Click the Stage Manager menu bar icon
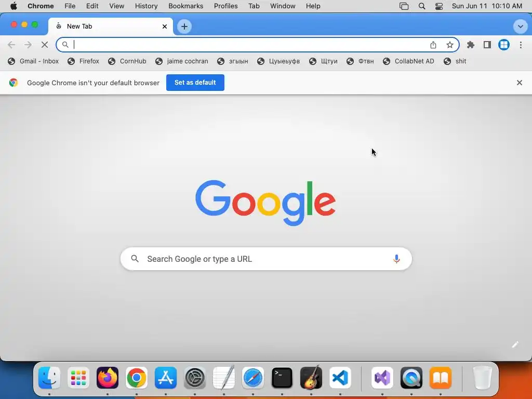The height and width of the screenshot is (399, 532). coord(404,6)
